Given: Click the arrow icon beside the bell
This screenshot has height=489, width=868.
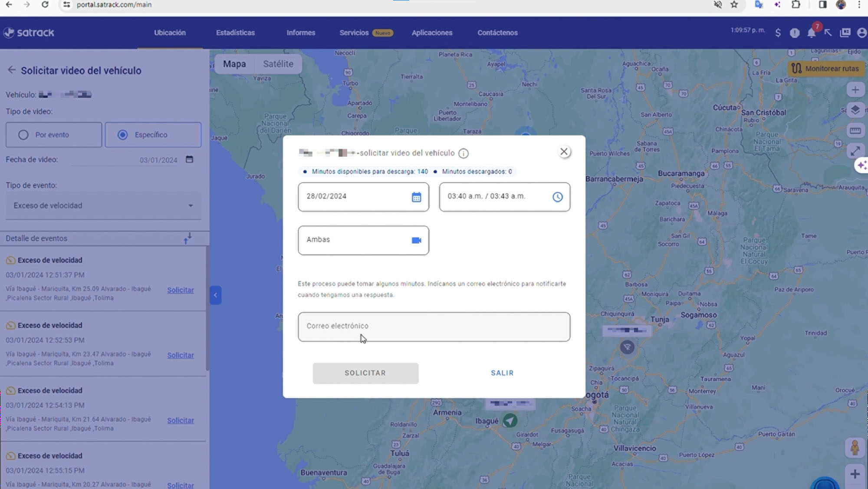Looking at the screenshot, I should 828,33.
